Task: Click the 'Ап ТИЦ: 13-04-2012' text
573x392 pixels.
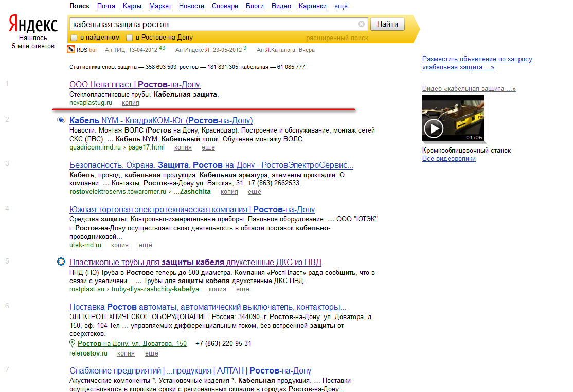Action: pos(131,50)
